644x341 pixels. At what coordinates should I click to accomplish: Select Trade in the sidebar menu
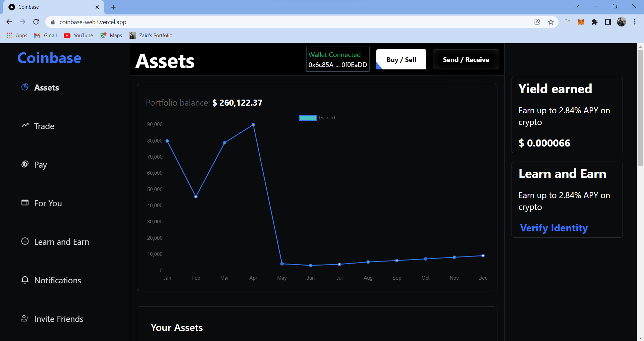pos(44,126)
